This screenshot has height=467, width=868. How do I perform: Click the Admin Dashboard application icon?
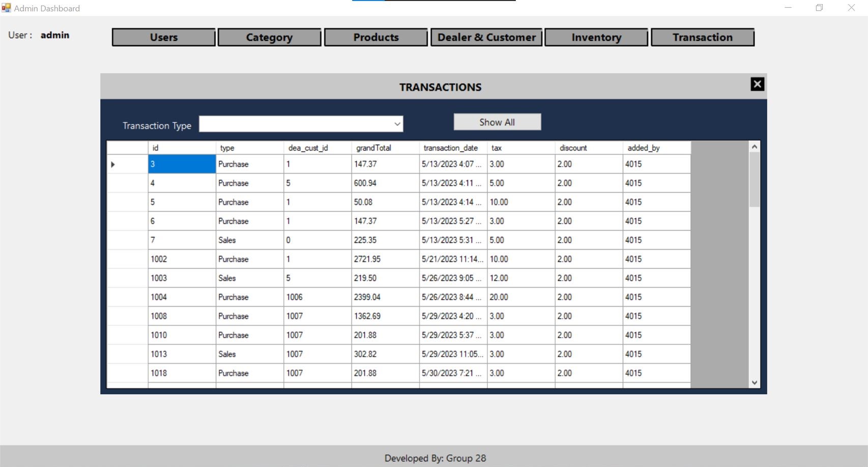point(6,8)
